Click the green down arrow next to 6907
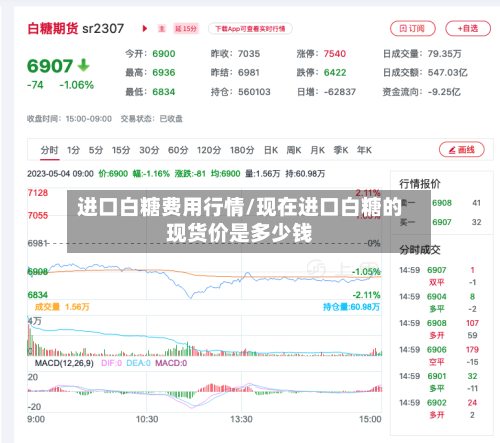 point(83,65)
